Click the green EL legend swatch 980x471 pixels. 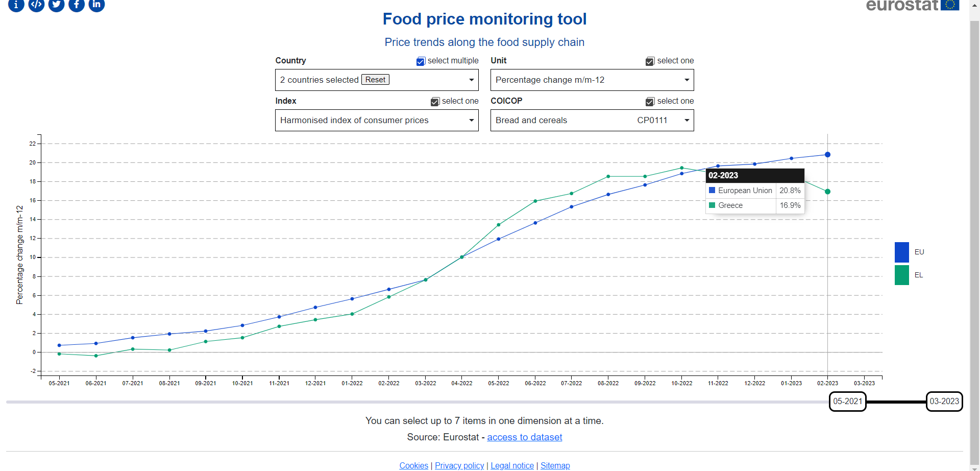(x=901, y=275)
